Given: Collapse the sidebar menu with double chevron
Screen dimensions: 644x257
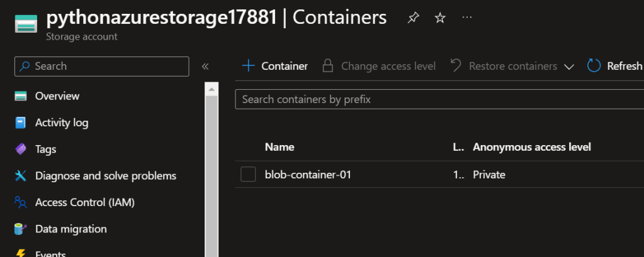Looking at the screenshot, I should click(205, 67).
